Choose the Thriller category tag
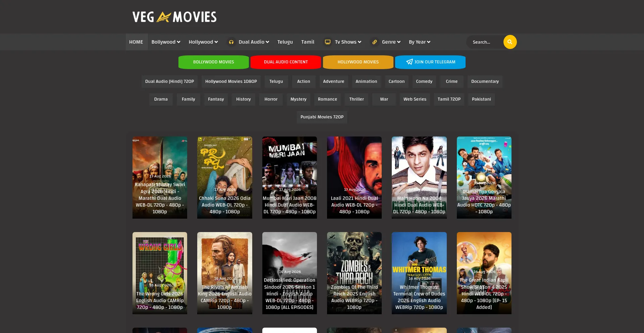Viewport: 644px width, 333px height. (357, 99)
